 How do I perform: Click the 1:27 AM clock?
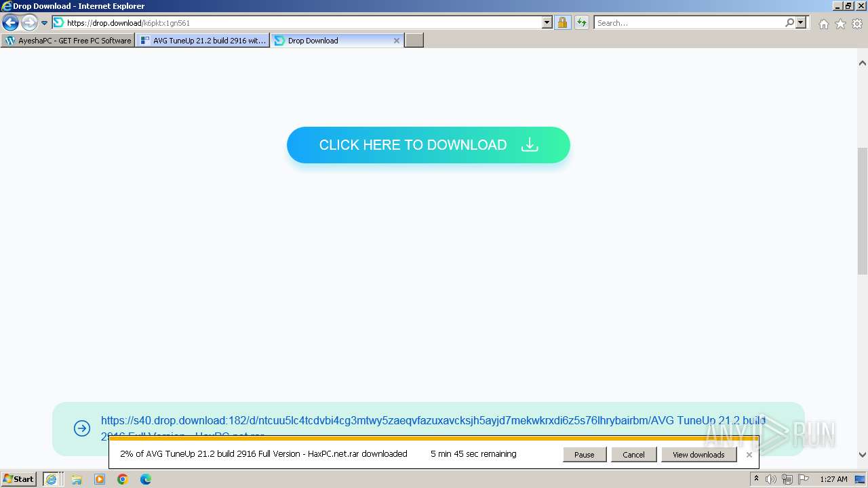click(833, 479)
